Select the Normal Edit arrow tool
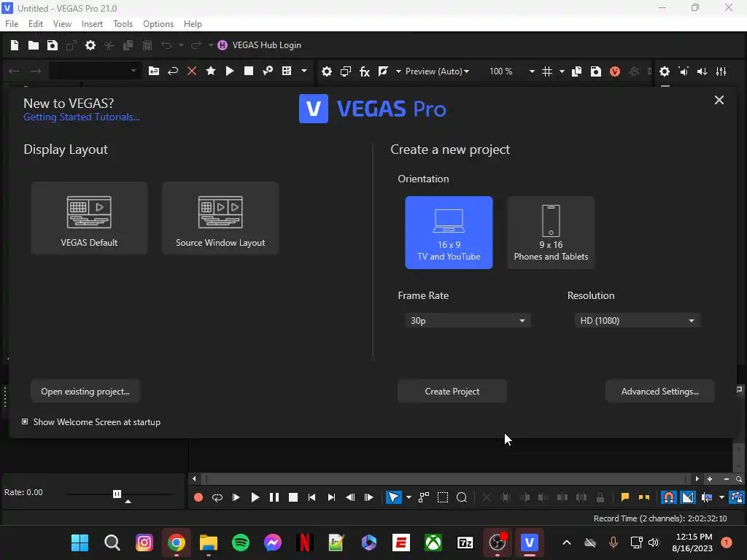 (393, 497)
